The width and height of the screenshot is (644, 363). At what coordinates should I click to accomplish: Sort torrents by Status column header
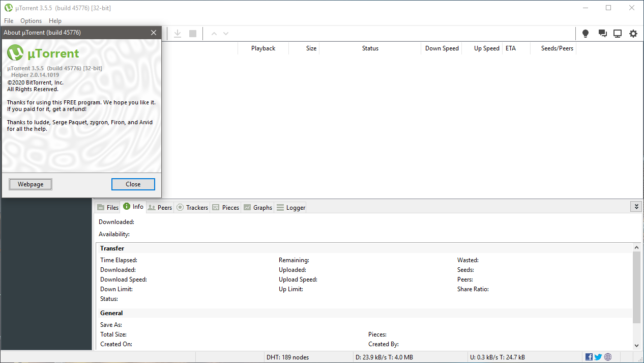[370, 48]
